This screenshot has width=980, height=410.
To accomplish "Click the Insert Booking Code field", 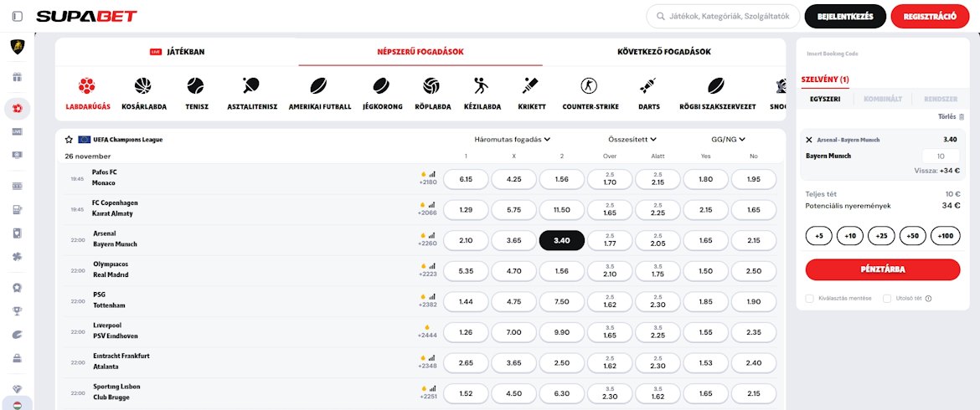I will coord(882,54).
